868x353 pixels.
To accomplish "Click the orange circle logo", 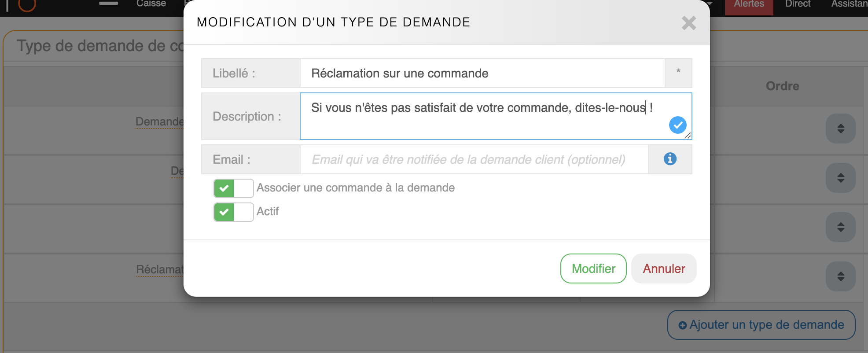I will pos(27,4).
